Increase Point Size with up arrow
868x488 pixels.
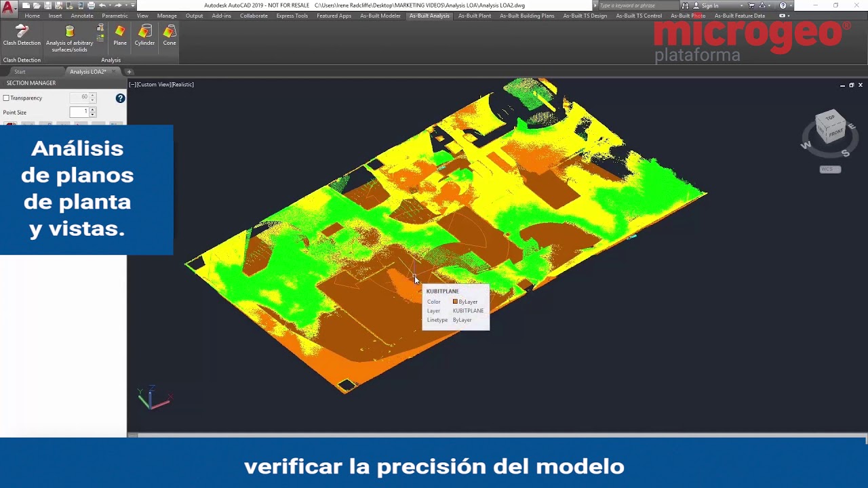(x=92, y=110)
